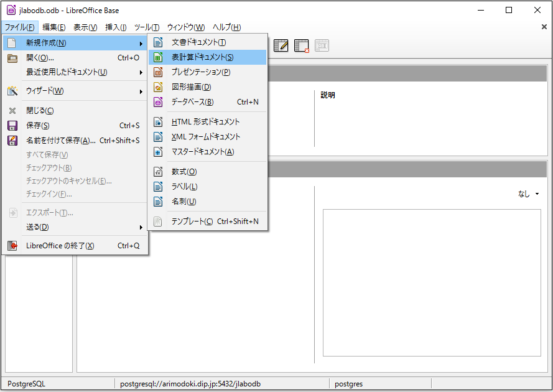Click the delete table toolbar icon

pyautogui.click(x=302, y=46)
